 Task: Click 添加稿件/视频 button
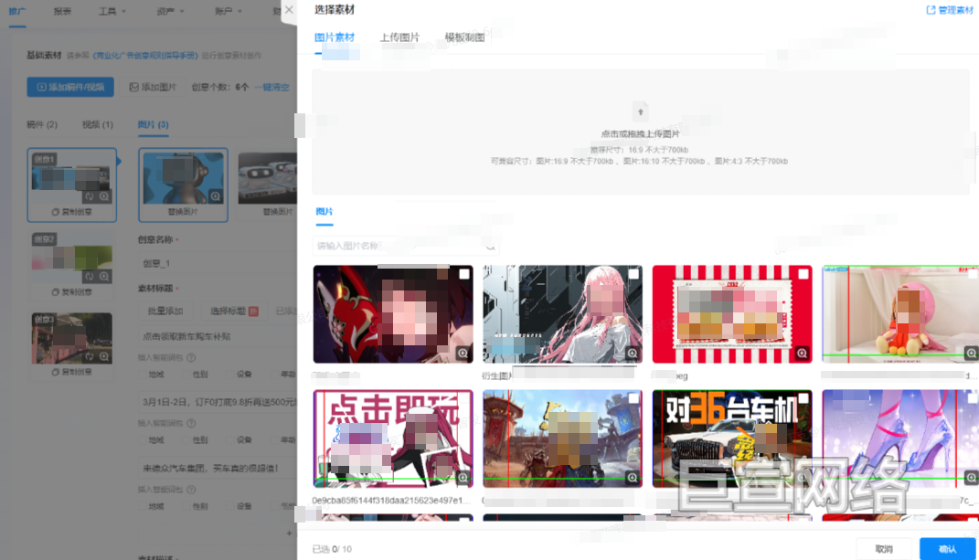pos(70,87)
